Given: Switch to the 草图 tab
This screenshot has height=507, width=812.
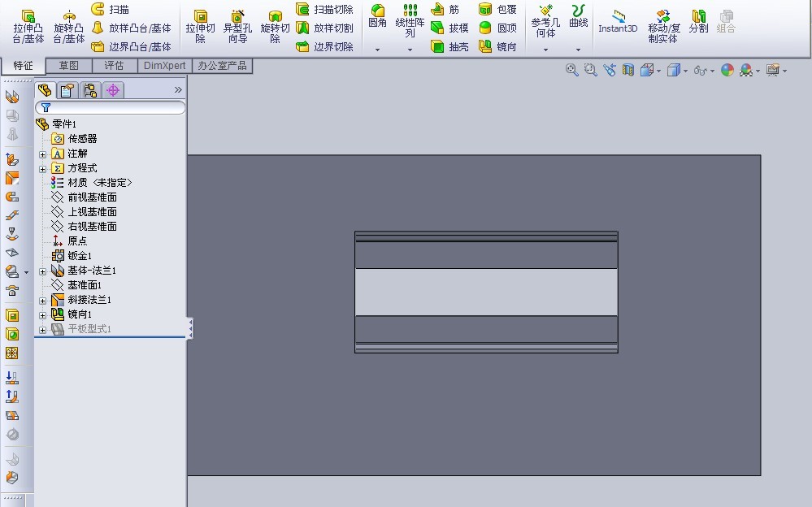Looking at the screenshot, I should (69, 66).
